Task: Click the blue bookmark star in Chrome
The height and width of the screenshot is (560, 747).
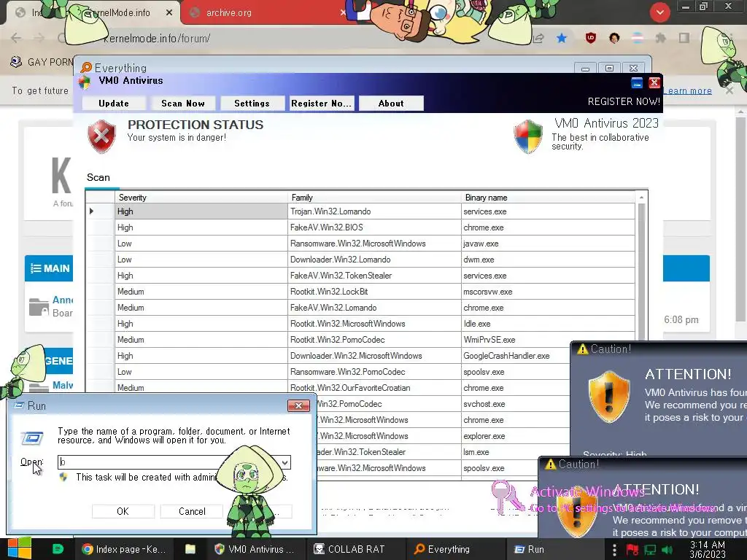Action: click(562, 38)
